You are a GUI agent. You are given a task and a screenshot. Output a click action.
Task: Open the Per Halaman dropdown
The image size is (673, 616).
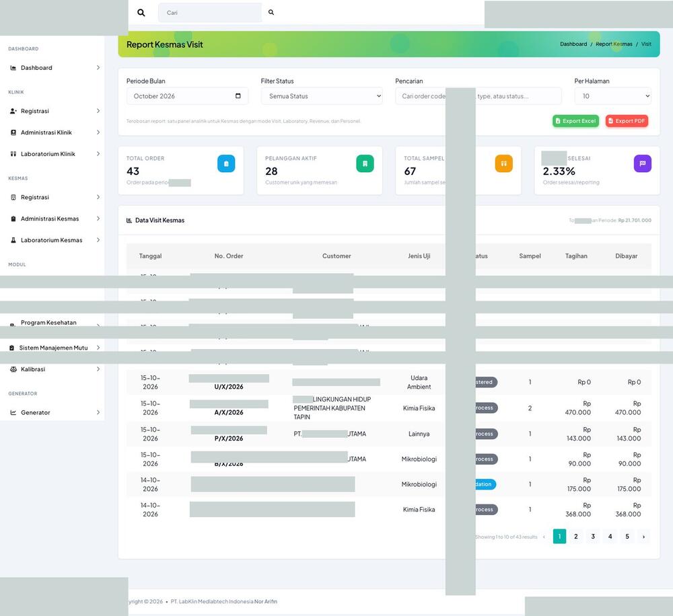tap(612, 96)
